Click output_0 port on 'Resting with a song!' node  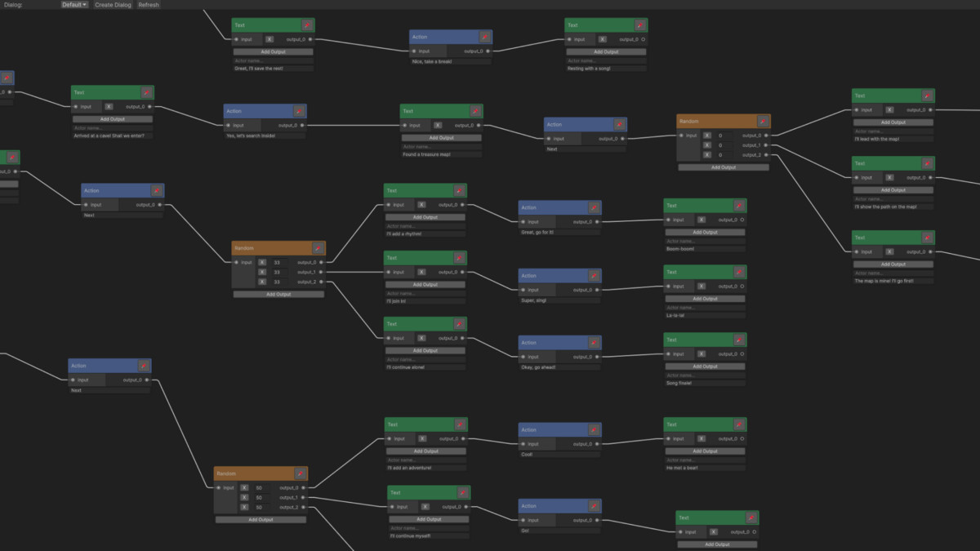[644, 39]
